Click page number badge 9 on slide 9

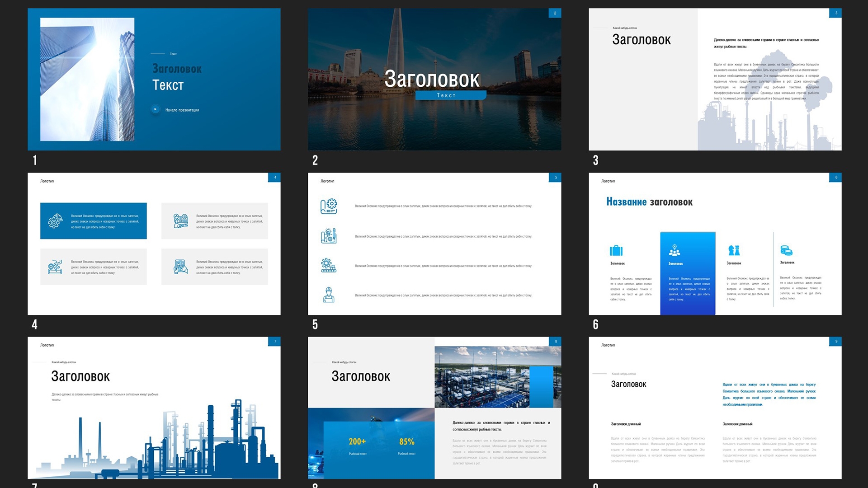(x=835, y=341)
